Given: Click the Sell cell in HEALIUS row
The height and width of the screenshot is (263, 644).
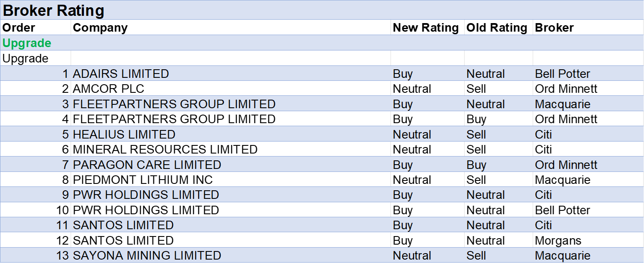Looking at the screenshot, I should click(476, 134).
